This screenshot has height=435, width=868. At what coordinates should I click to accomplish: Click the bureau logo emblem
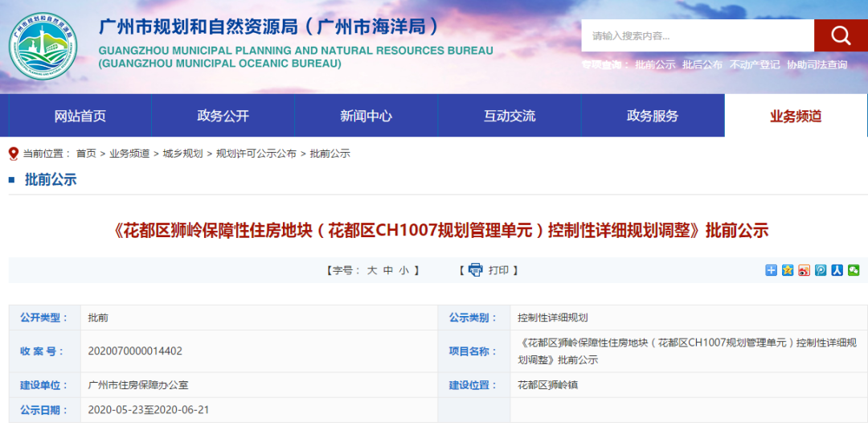pos(46,47)
